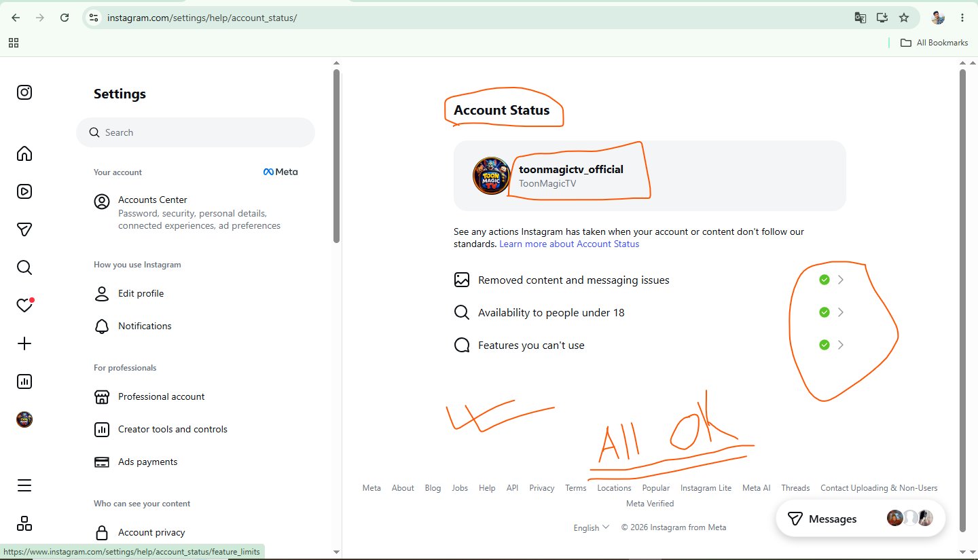
Task: Open Locations footer link
Action: [x=615, y=488]
